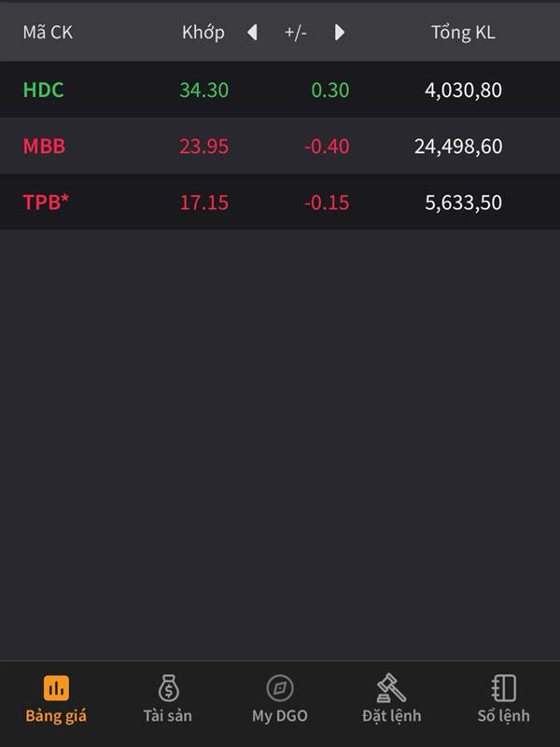The width and height of the screenshot is (560, 747).
Task: Toggle the +/- change display header
Action: coord(296,33)
